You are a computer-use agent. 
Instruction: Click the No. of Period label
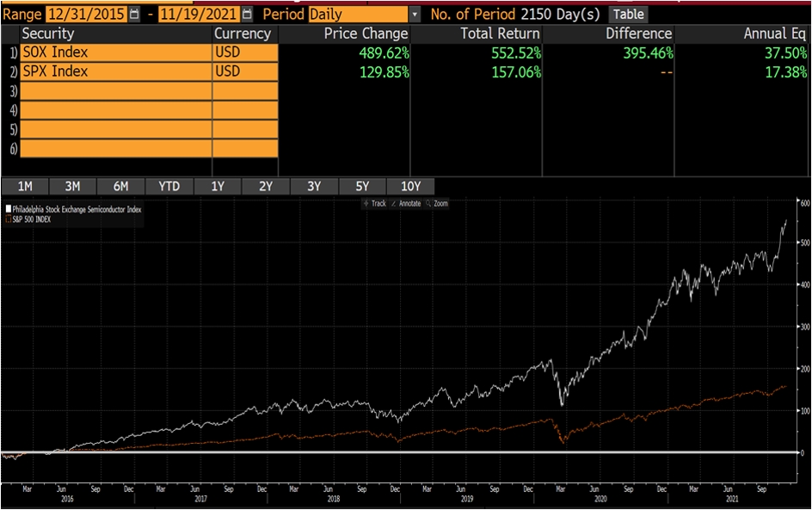[x=473, y=14]
